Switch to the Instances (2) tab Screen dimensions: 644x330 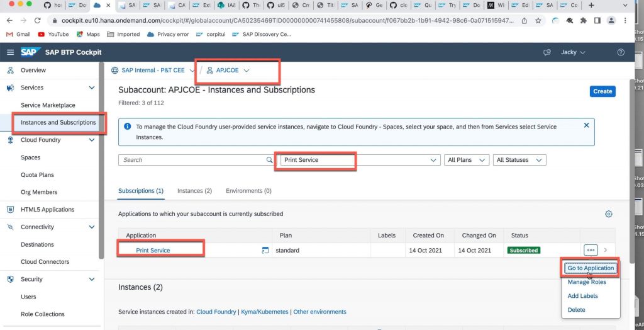tap(195, 191)
